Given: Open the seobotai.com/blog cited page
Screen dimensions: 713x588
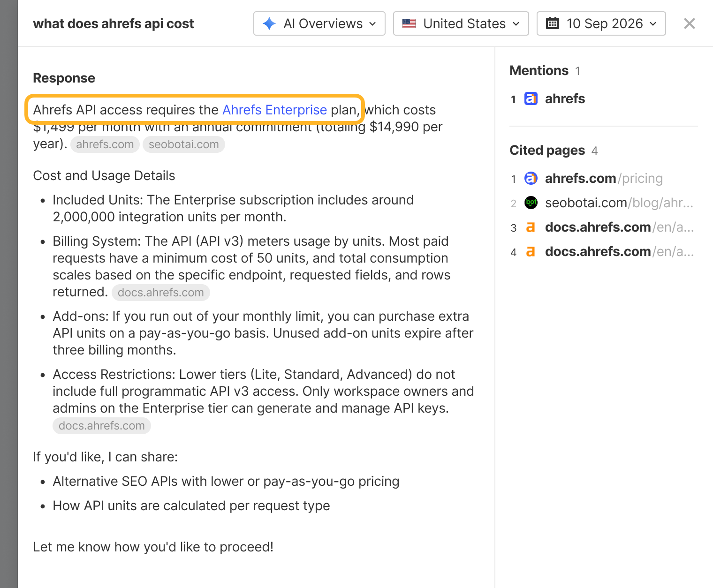Looking at the screenshot, I should pyautogui.click(x=619, y=203).
